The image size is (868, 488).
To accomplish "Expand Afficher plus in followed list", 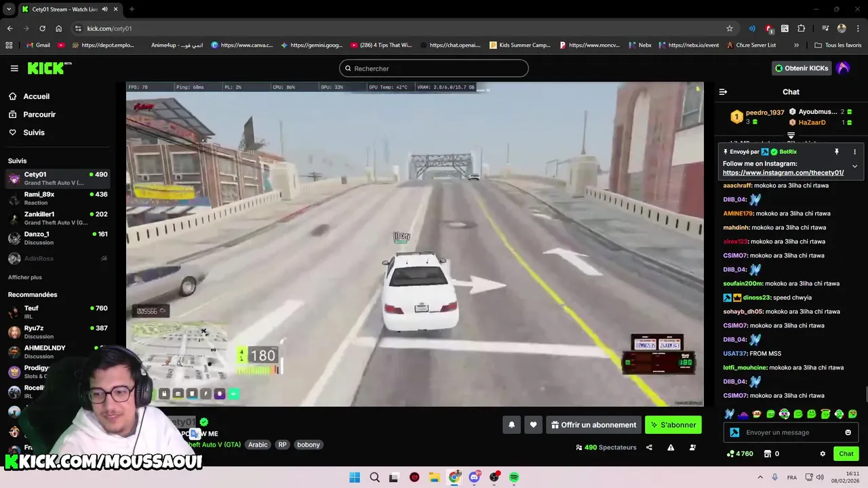I will pyautogui.click(x=25, y=277).
